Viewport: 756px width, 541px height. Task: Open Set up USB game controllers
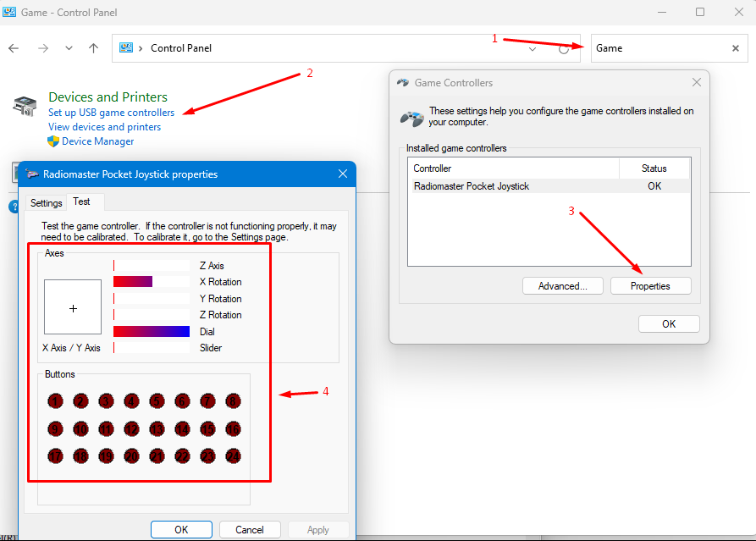point(111,113)
